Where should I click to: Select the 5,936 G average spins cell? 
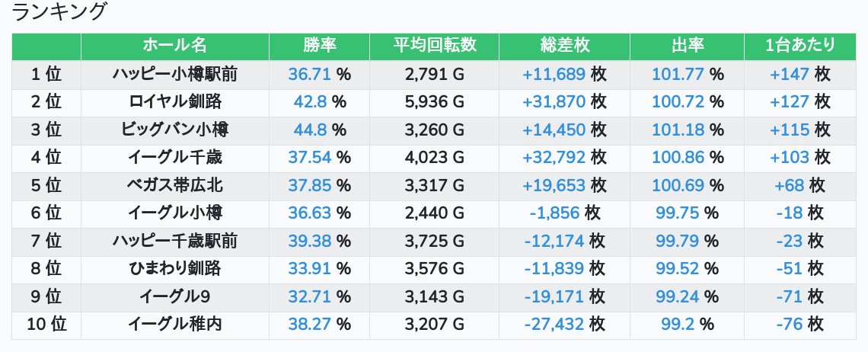click(x=434, y=102)
